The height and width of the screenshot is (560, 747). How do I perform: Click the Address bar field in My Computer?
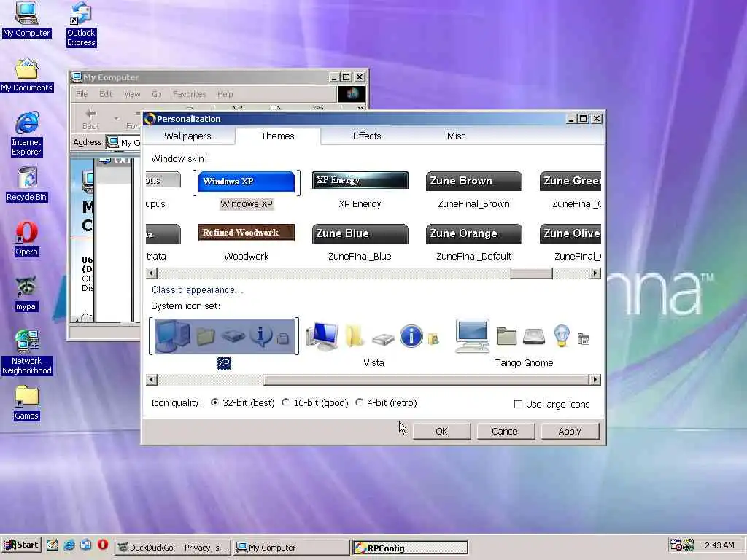coord(123,142)
